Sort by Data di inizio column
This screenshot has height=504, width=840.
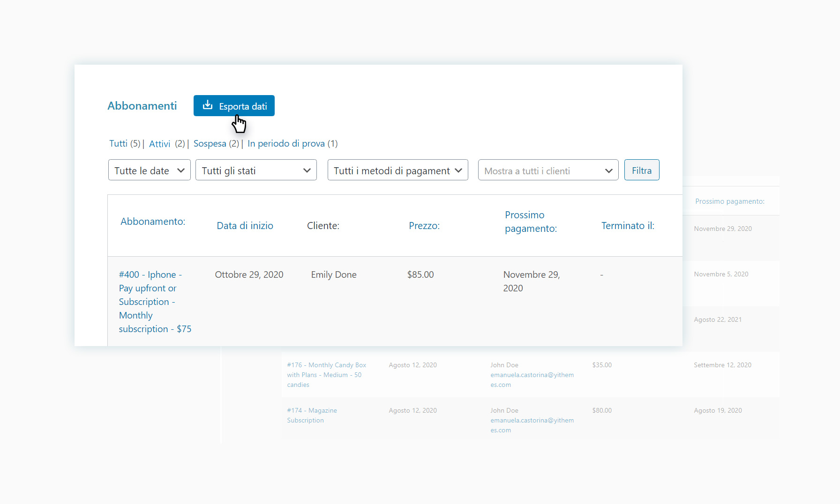coord(245,226)
